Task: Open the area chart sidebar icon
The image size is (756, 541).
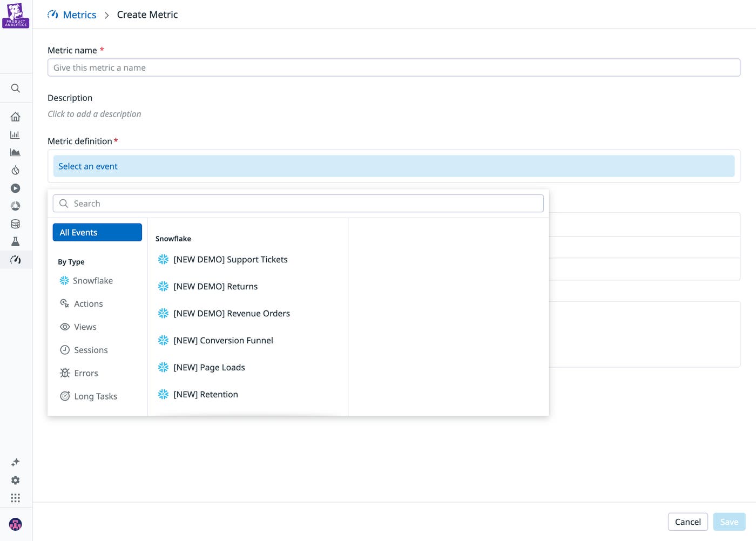Action: (x=16, y=152)
